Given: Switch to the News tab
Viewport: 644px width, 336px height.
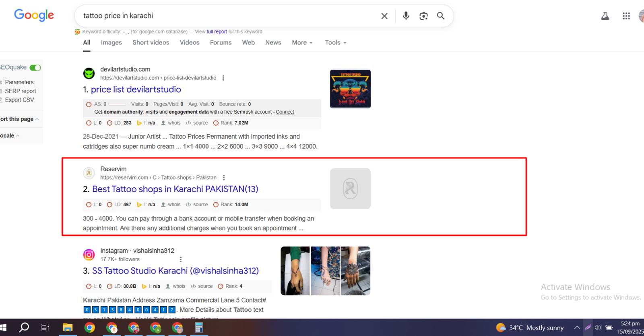Looking at the screenshot, I should pyautogui.click(x=273, y=42).
